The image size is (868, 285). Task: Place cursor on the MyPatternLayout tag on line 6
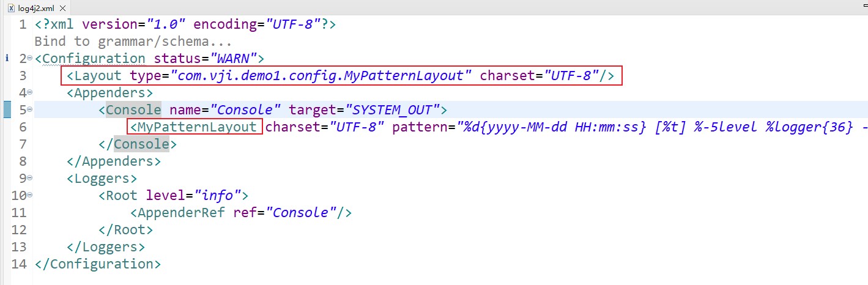click(196, 127)
